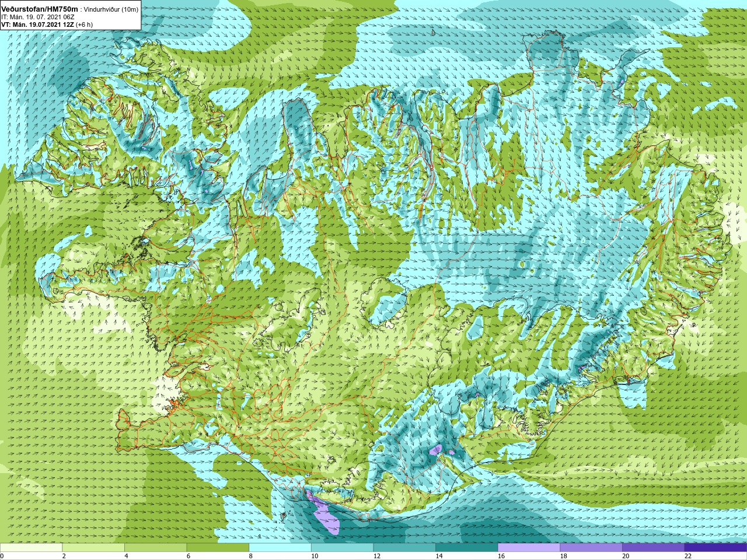Click the 2–4 light yellow-green legend swatch
747x560 pixels.
93,547
